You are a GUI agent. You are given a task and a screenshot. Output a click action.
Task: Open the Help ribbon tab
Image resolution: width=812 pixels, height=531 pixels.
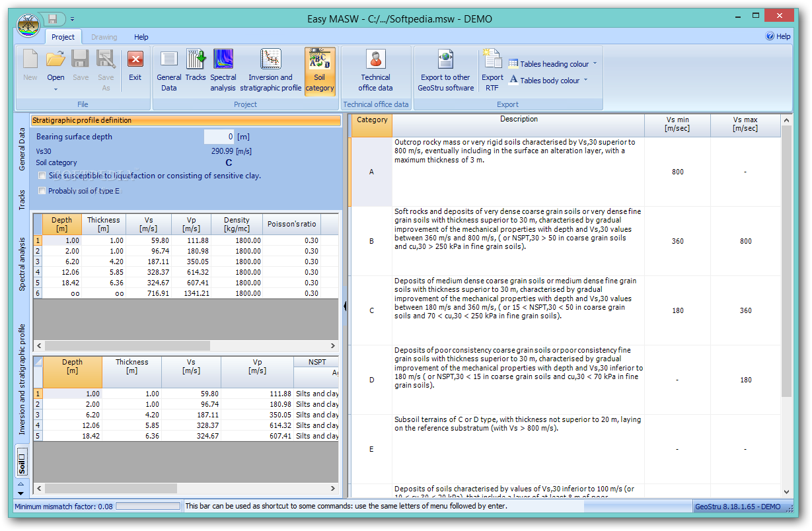point(141,37)
